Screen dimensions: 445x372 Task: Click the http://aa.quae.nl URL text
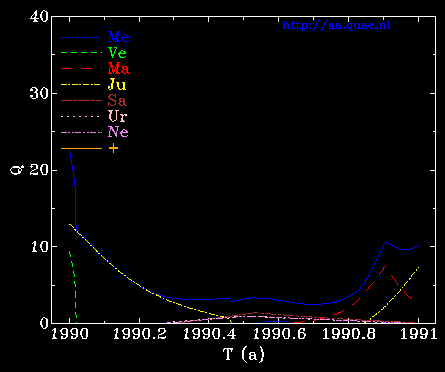point(336,26)
